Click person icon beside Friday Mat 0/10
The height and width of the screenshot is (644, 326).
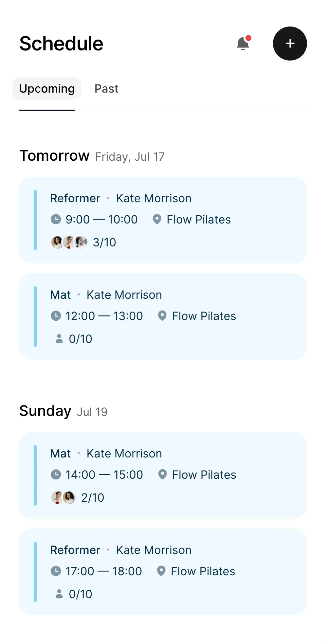click(59, 339)
